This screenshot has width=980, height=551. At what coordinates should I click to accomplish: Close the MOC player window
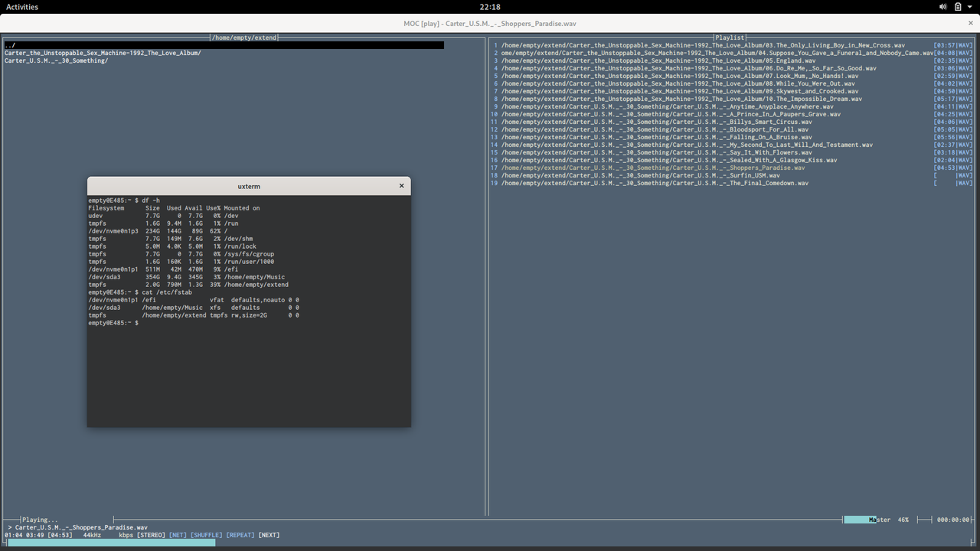click(970, 23)
